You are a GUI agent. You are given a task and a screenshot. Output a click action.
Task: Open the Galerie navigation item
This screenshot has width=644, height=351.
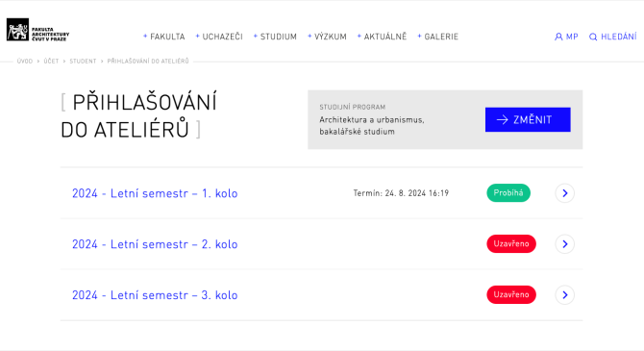pos(437,37)
